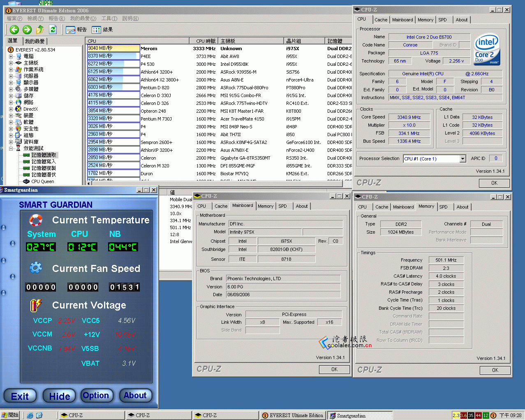Image resolution: width=525 pixels, height=420 pixels.
Task: Switch to About tab in Mainboard CPU-Z window
Action: [302, 206]
